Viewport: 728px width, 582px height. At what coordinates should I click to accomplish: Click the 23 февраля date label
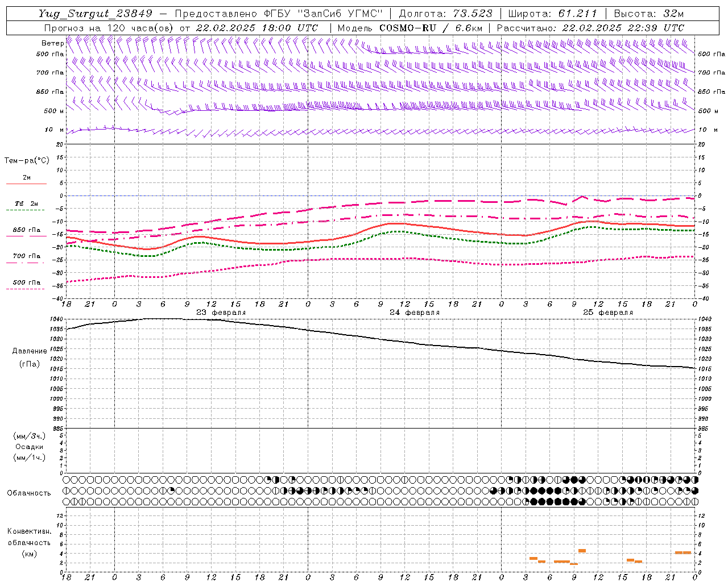tap(221, 313)
